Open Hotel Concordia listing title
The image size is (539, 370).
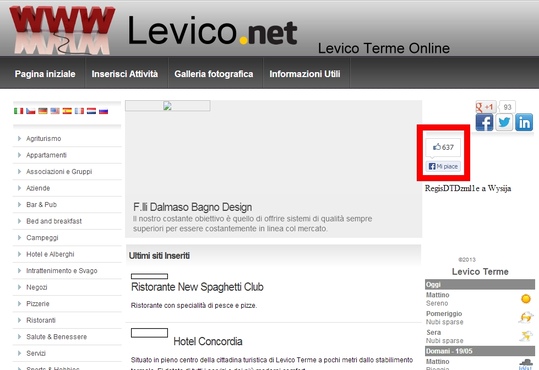pos(208,341)
